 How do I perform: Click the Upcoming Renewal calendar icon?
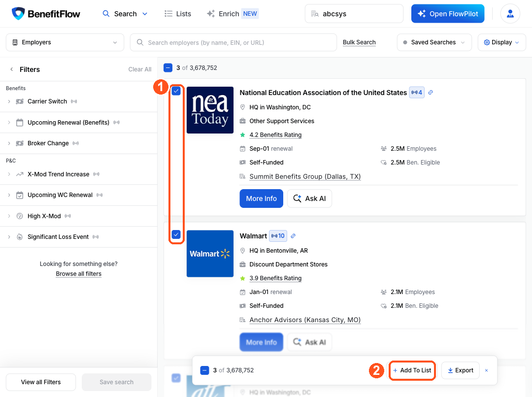tap(20, 123)
